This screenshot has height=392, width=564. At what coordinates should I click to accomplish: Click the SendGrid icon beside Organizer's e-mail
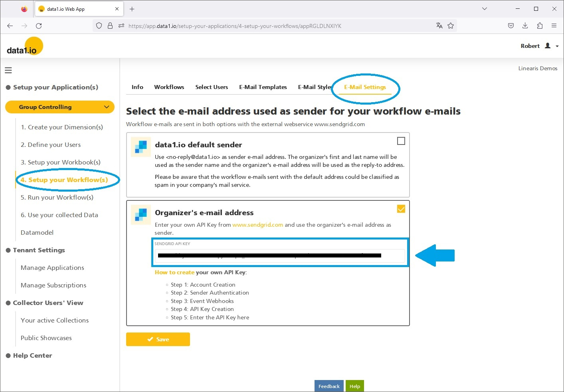tap(141, 215)
